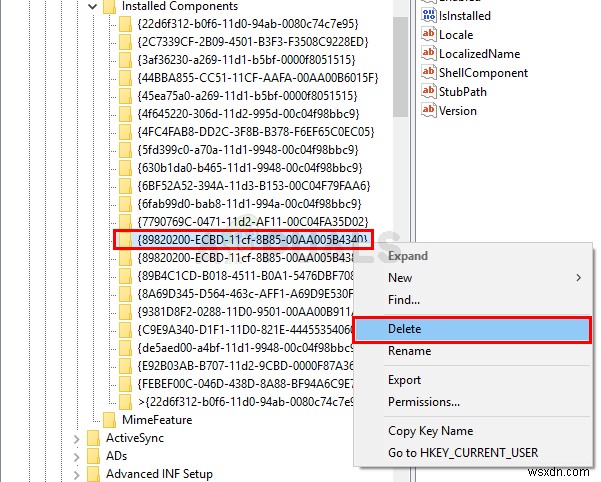Select the ActiveSync key
The height and width of the screenshot is (482, 601).
[135, 438]
